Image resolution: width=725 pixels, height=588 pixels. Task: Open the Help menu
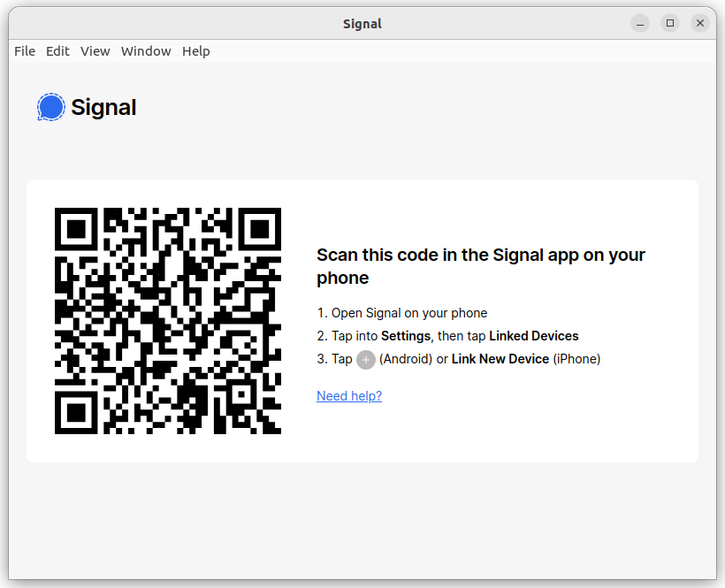click(196, 51)
